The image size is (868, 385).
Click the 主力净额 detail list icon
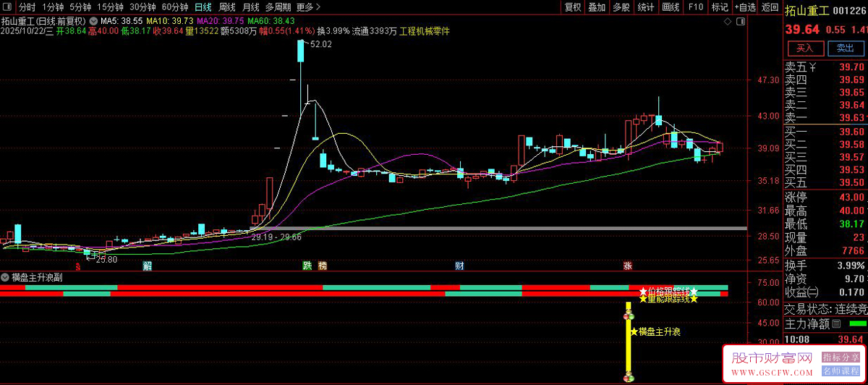tap(837, 323)
